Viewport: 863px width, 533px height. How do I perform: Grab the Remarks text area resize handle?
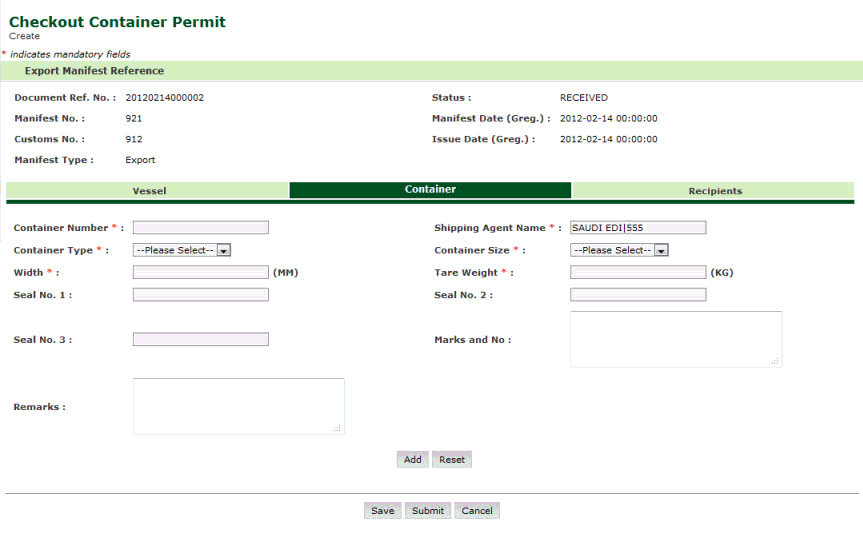pos(338,428)
